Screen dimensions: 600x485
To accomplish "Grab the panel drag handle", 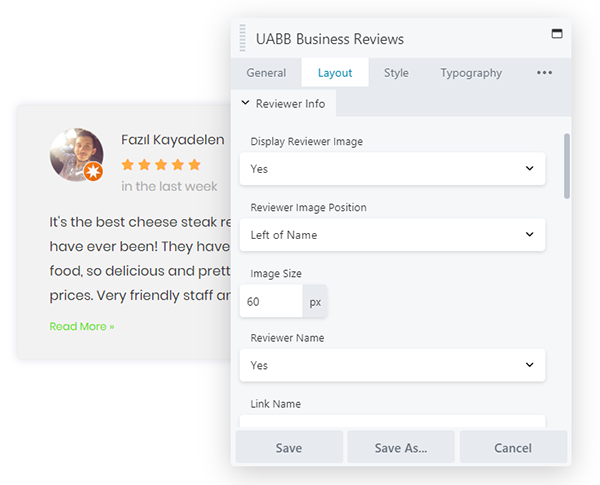I will (x=242, y=39).
